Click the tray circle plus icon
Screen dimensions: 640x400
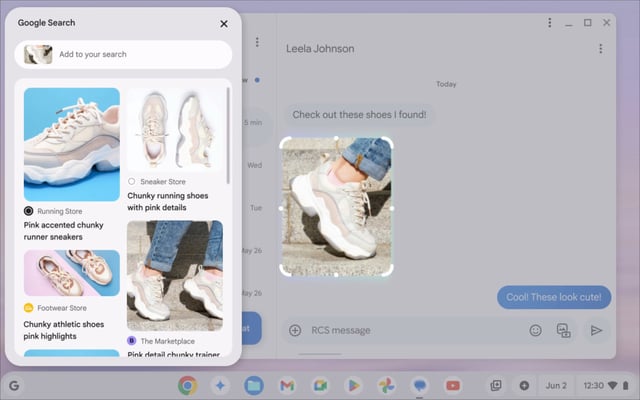(524, 386)
